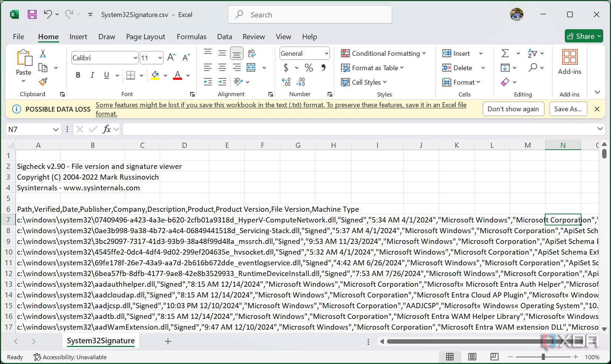Click the Increase Indent icon

point(222,82)
